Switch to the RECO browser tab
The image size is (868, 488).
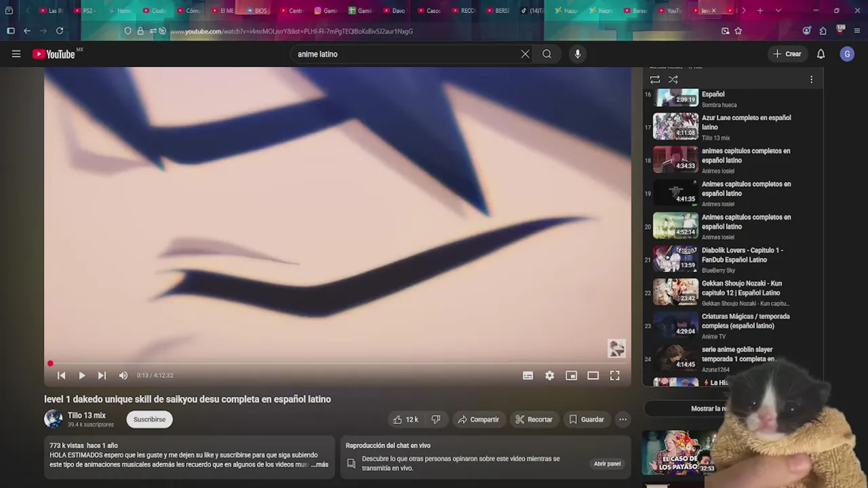tap(465, 11)
